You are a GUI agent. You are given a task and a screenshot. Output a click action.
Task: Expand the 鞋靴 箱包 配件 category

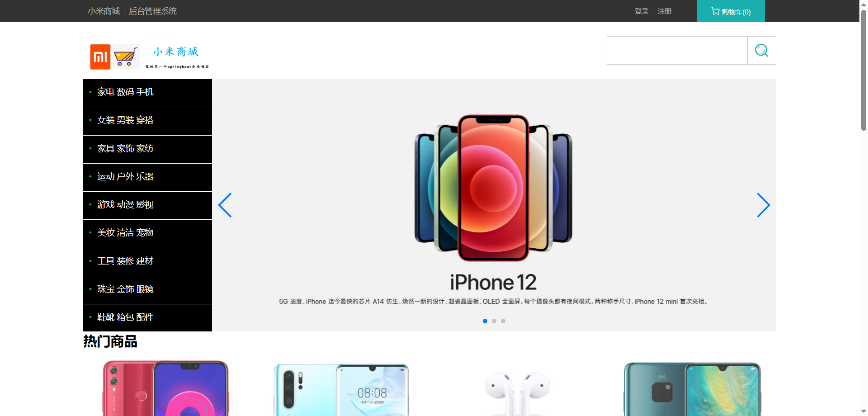(x=147, y=318)
